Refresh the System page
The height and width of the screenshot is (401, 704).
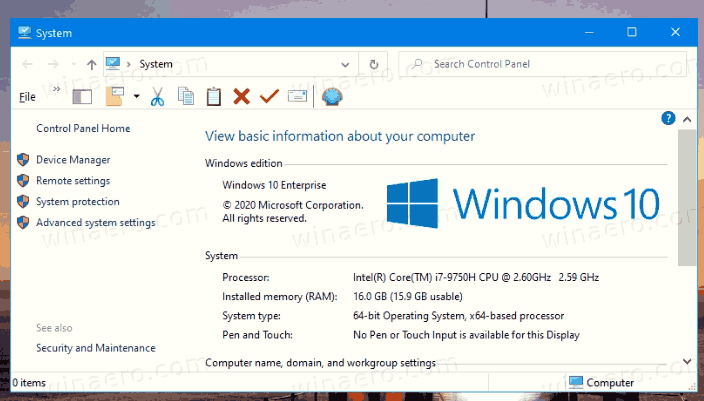click(x=374, y=65)
